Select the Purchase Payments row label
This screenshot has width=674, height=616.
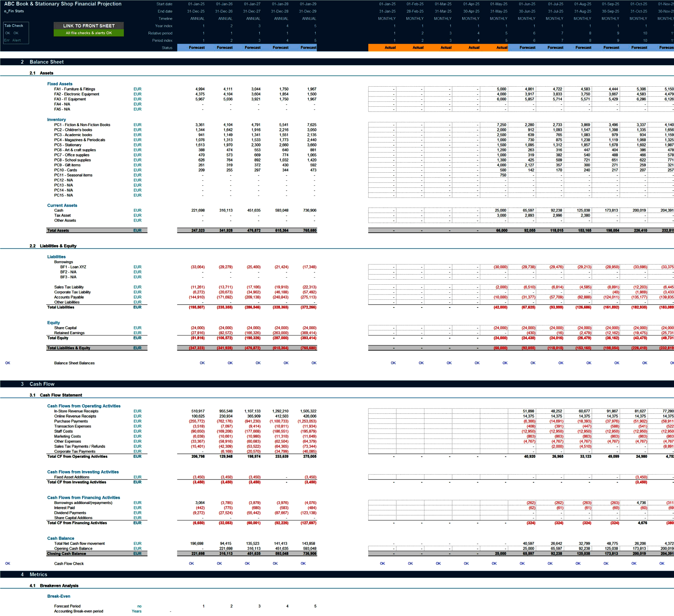[x=71, y=421]
